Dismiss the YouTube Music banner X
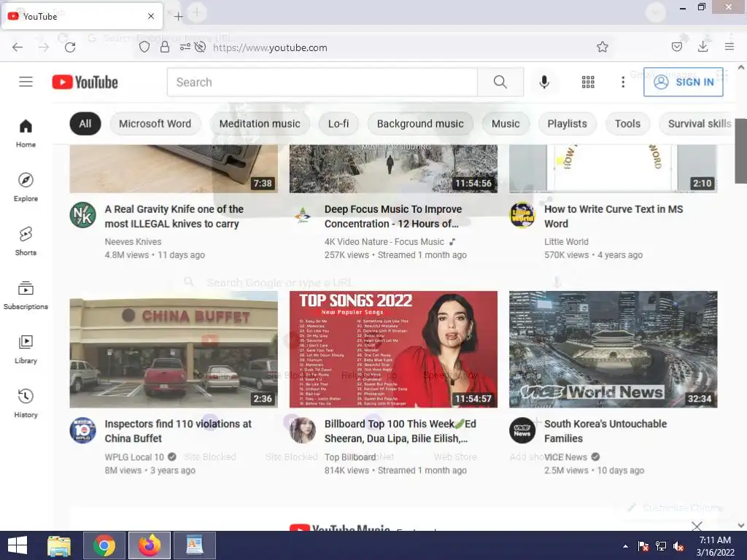The image size is (747, 560). coord(697,526)
